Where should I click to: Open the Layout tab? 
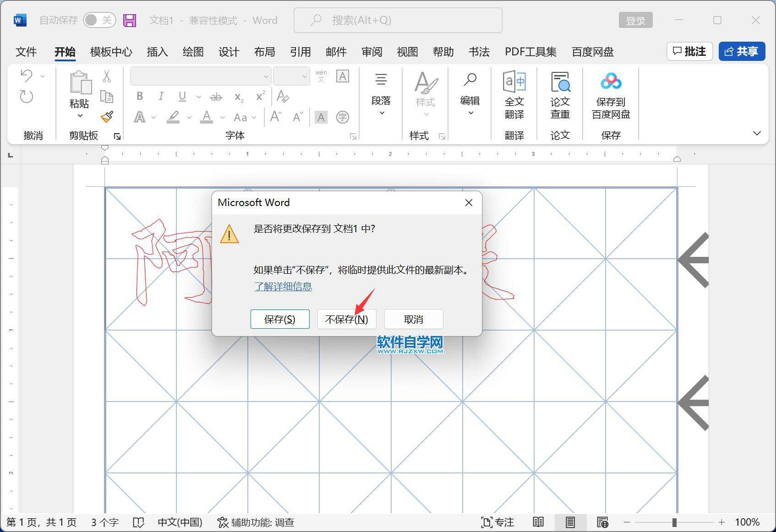(x=264, y=52)
